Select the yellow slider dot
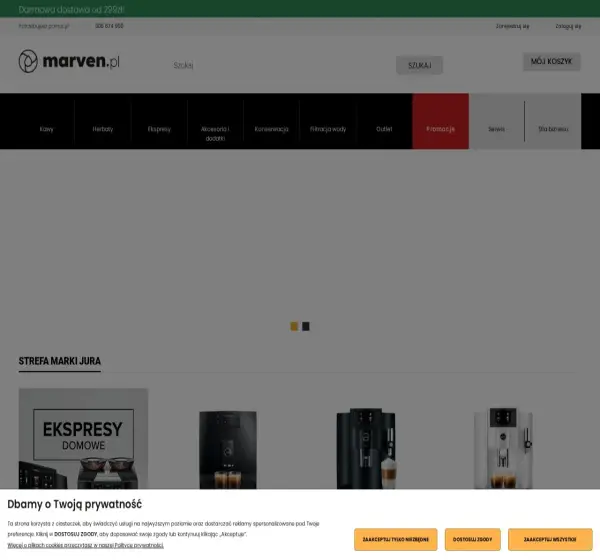 click(294, 327)
